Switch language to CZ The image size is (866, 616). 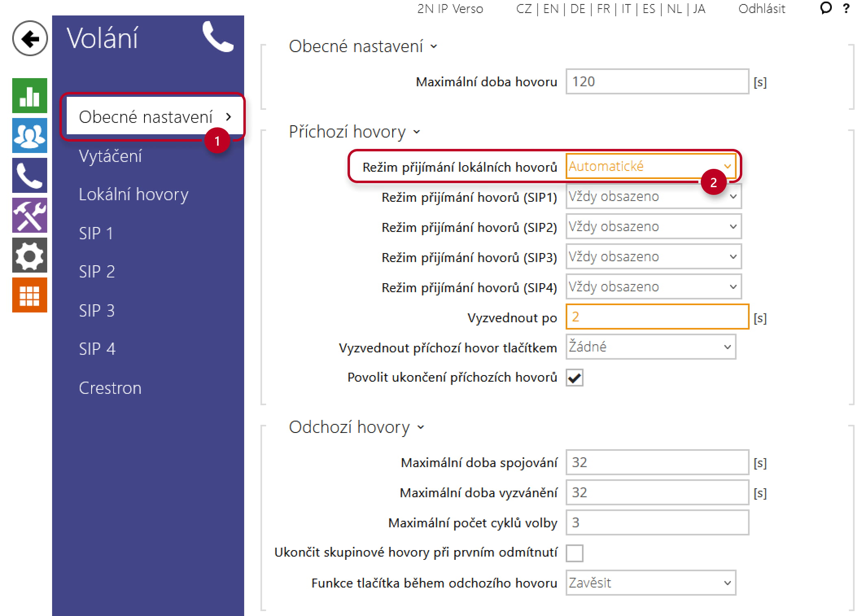click(x=524, y=9)
